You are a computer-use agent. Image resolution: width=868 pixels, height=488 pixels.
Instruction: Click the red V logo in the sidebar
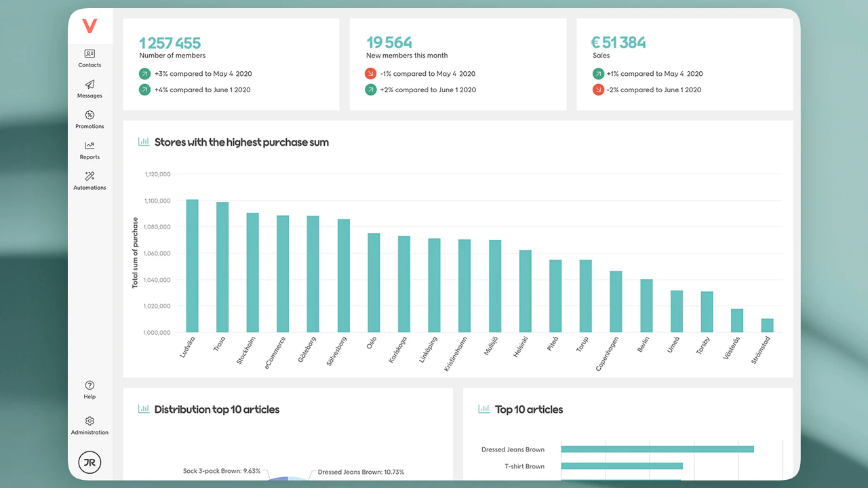pos(90,26)
